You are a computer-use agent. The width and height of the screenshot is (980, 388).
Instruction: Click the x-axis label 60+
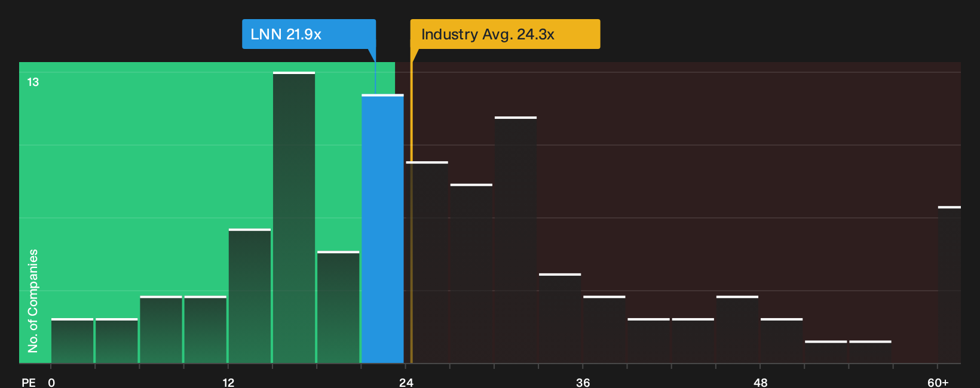pos(938,382)
